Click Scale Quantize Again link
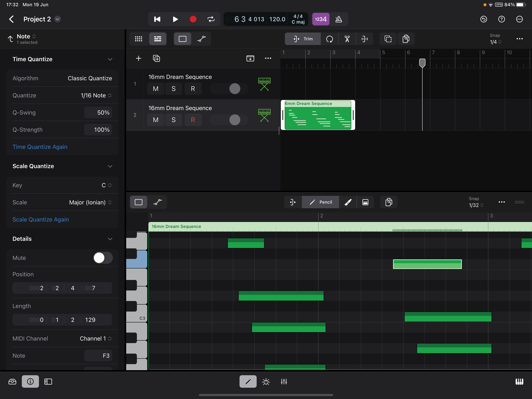 (x=41, y=220)
